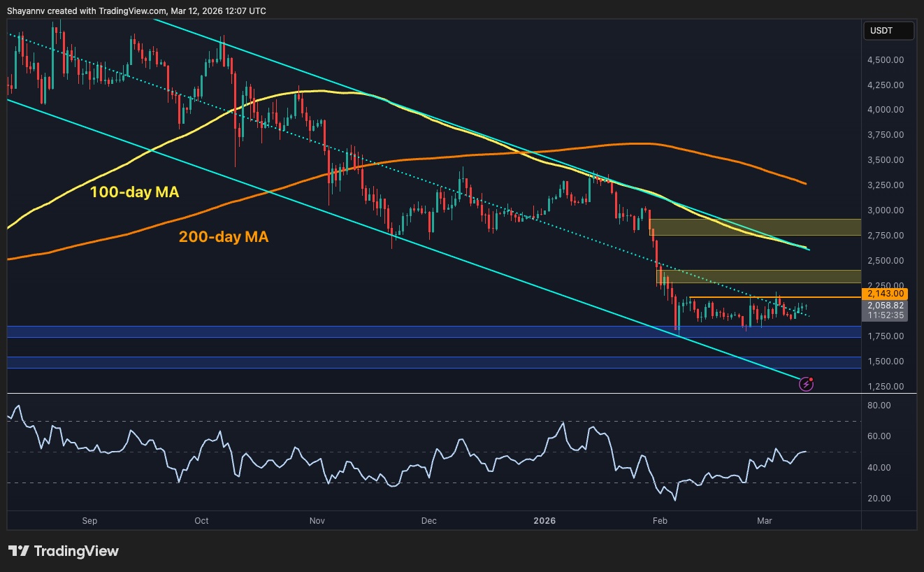
Task: Select the USDT currency badge at top right
Action: pos(888,30)
